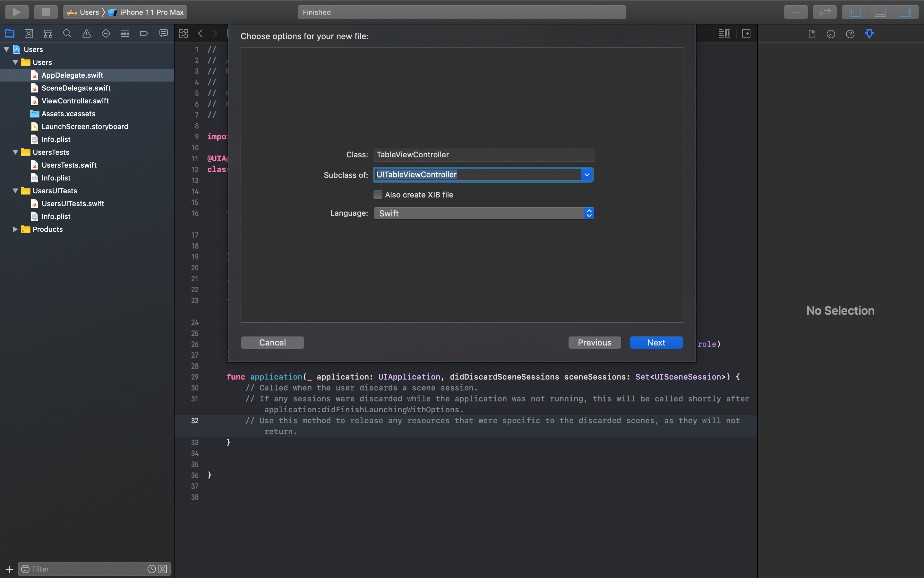Click line number 36 in gutter

tap(195, 475)
